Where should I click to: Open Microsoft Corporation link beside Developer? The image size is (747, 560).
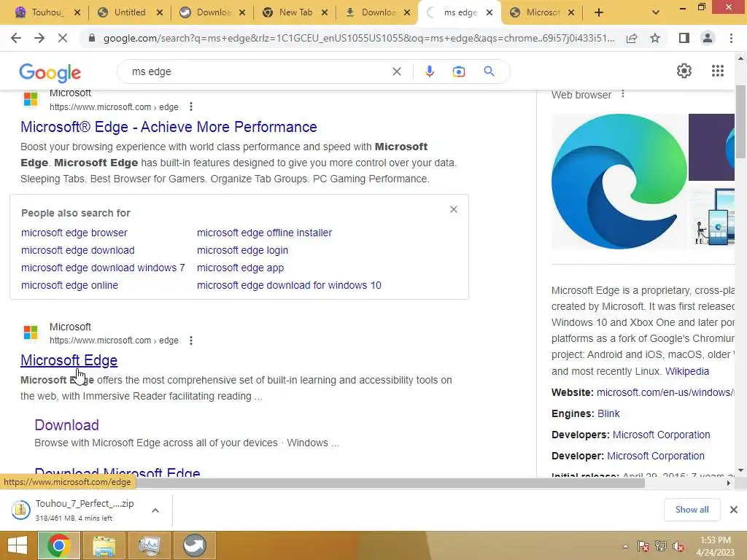[x=656, y=456]
